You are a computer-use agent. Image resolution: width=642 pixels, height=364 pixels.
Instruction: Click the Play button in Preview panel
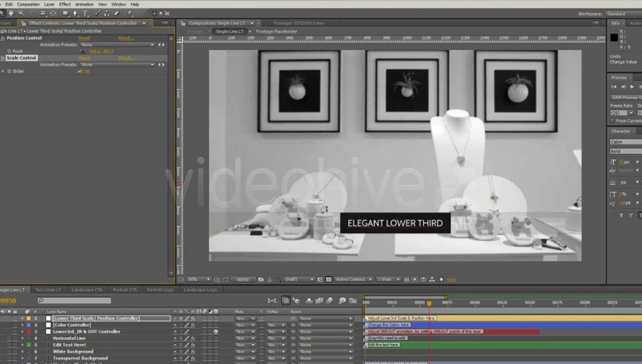[632, 86]
